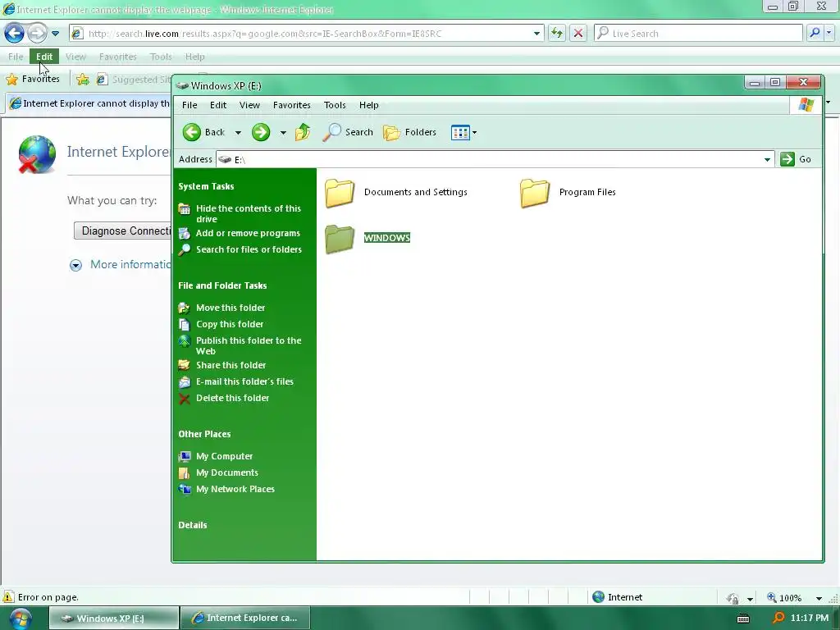Open My Network Places link
Image resolution: width=840 pixels, height=630 pixels.
click(235, 489)
